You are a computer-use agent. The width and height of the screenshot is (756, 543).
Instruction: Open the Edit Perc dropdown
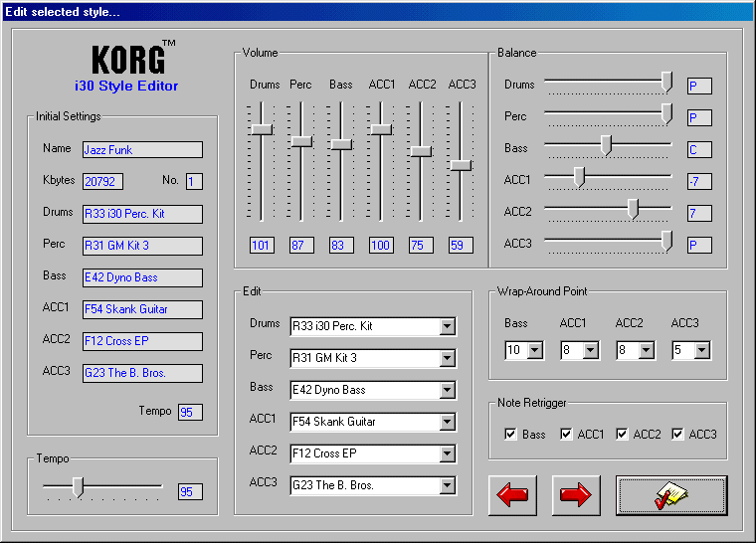[x=447, y=358]
